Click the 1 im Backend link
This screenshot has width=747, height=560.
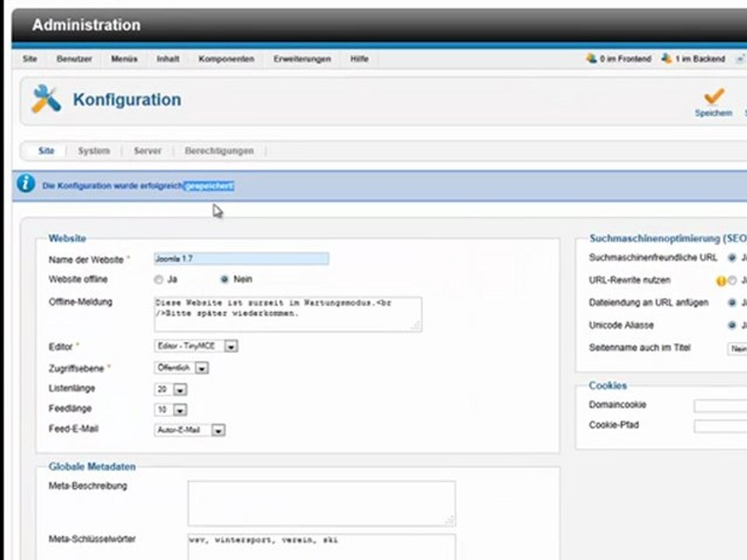pos(700,59)
